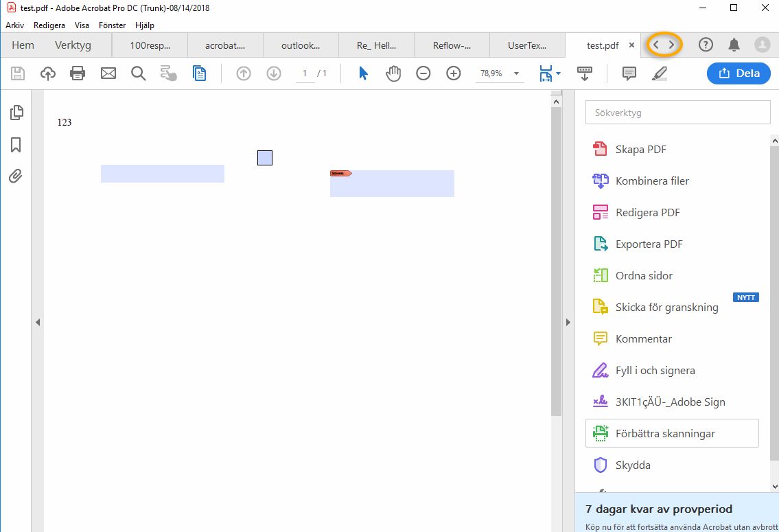
Task: Select the arrow selection tool
Action: tap(363, 73)
